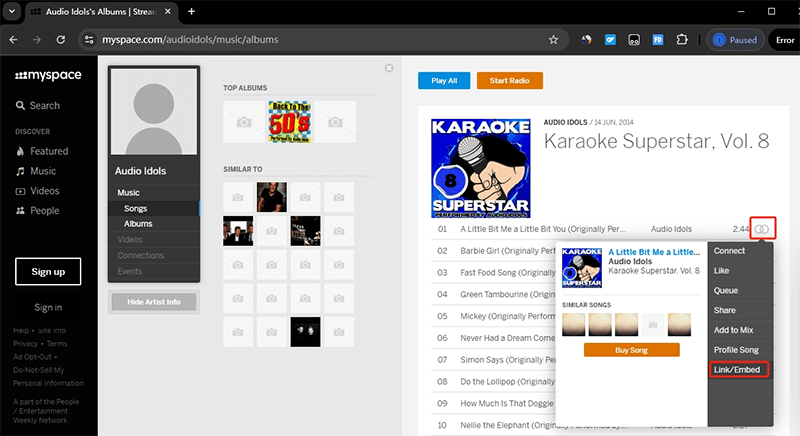Click the colorful circle extension icon
The image size is (800, 436).
point(587,40)
